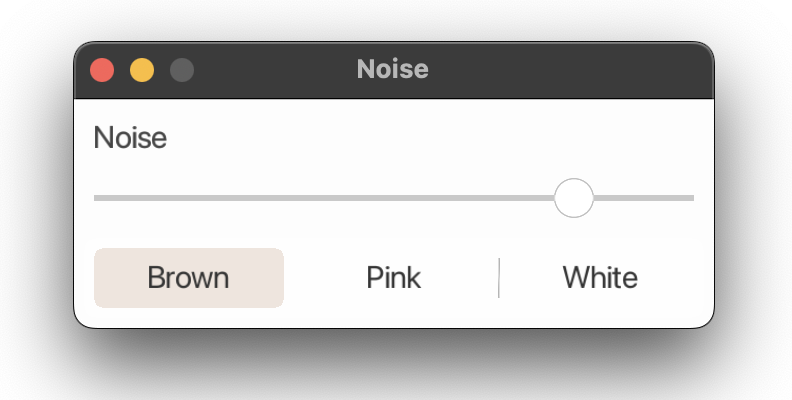Click the gap between Brown and Pink segments
This screenshot has width=792, height=400.
[289, 278]
